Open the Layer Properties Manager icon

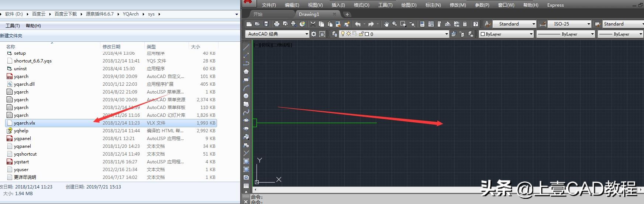(x=334, y=34)
